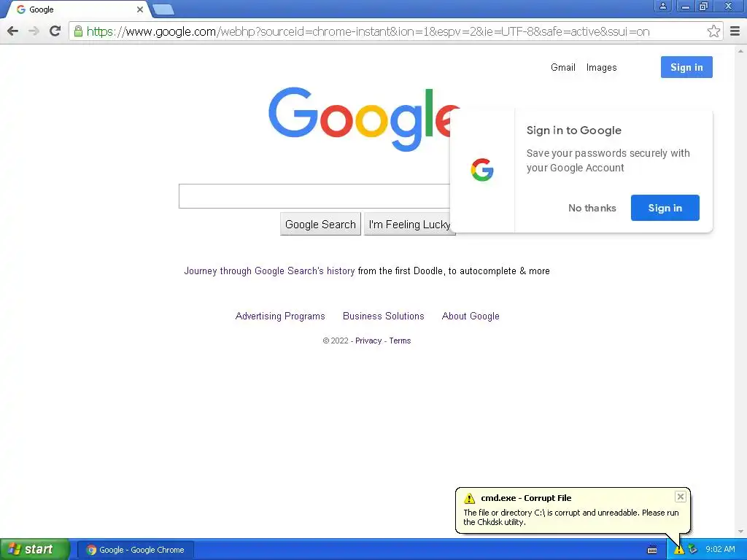The height and width of the screenshot is (560, 747).
Task: Click the 9:02 AM system clock
Action: point(720,549)
